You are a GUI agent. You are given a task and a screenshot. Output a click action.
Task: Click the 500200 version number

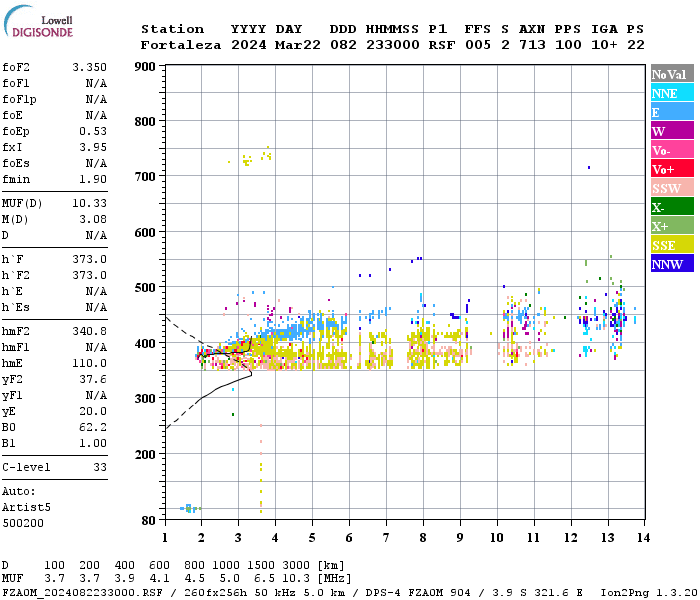click(x=23, y=523)
